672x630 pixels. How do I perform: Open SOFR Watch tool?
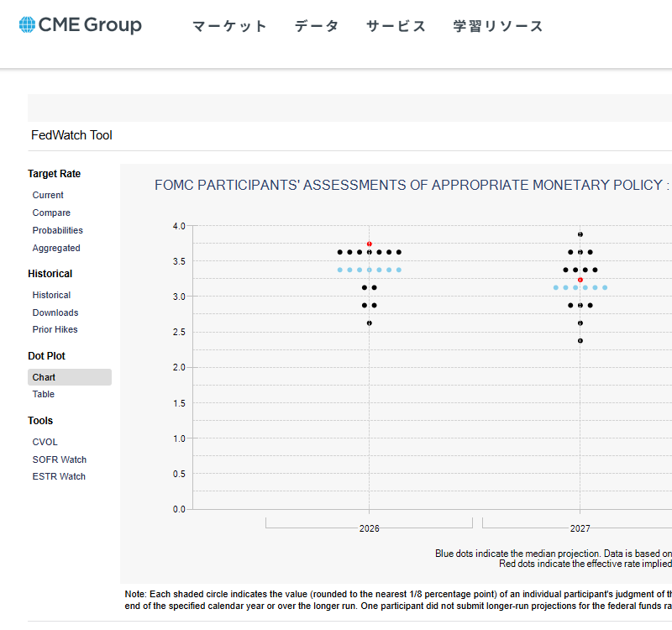60,459
